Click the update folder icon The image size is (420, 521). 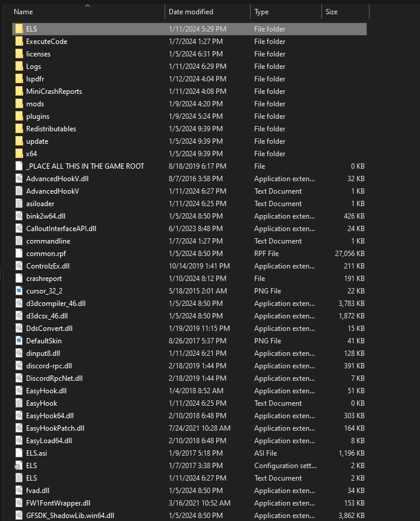click(x=19, y=141)
